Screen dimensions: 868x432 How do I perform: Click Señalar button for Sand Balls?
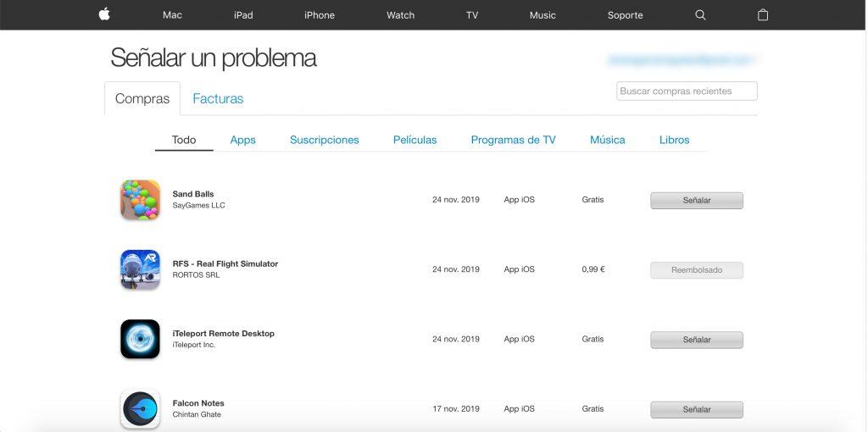click(697, 200)
